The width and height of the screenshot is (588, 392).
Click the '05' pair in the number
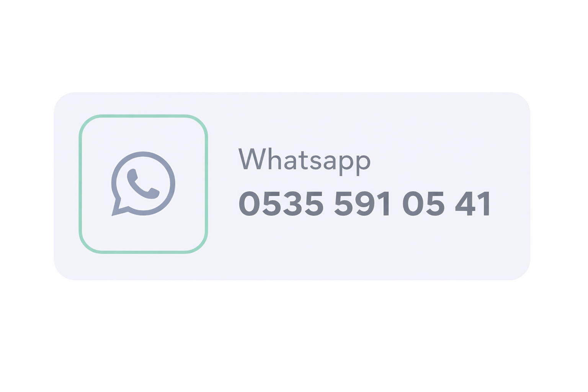423,204
